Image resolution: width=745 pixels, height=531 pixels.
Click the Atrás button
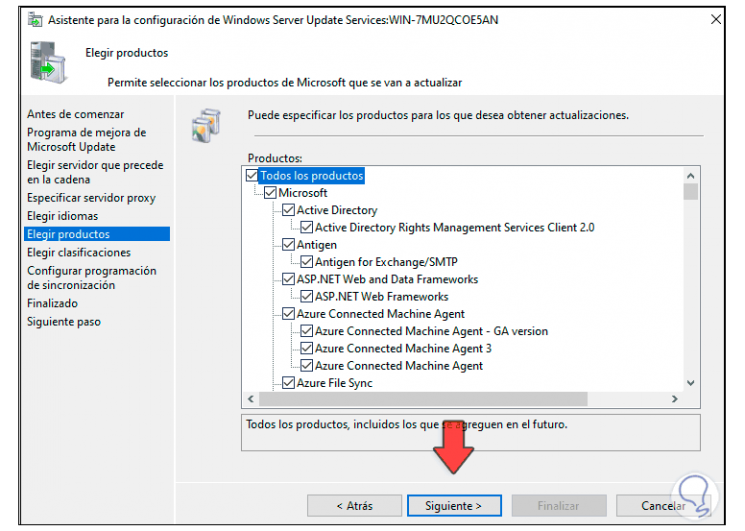coord(354,506)
